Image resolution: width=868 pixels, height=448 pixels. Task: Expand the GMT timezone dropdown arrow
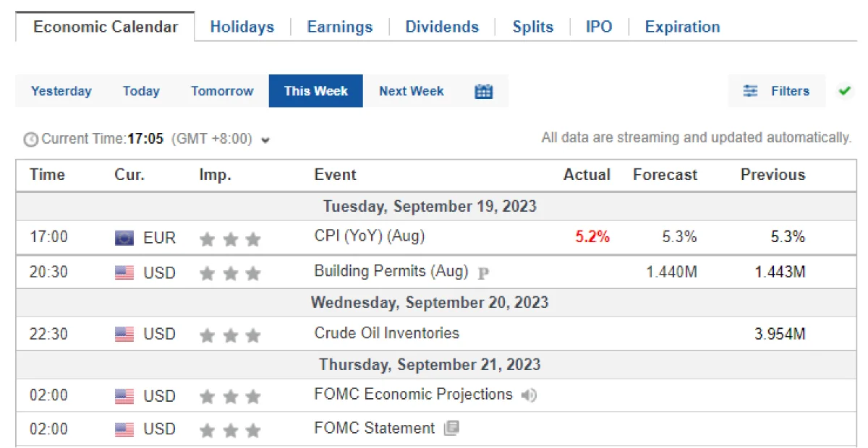[x=265, y=140]
